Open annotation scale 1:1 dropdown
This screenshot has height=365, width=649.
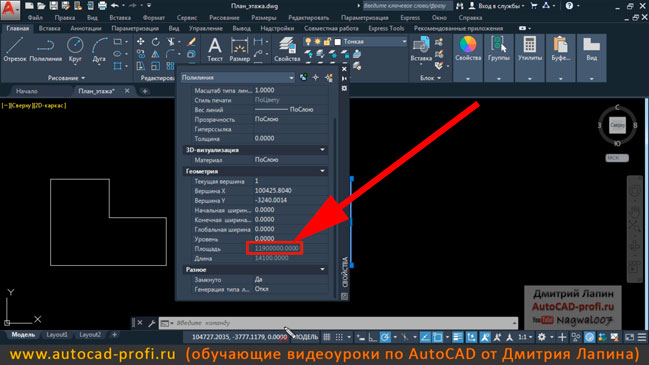point(525,337)
